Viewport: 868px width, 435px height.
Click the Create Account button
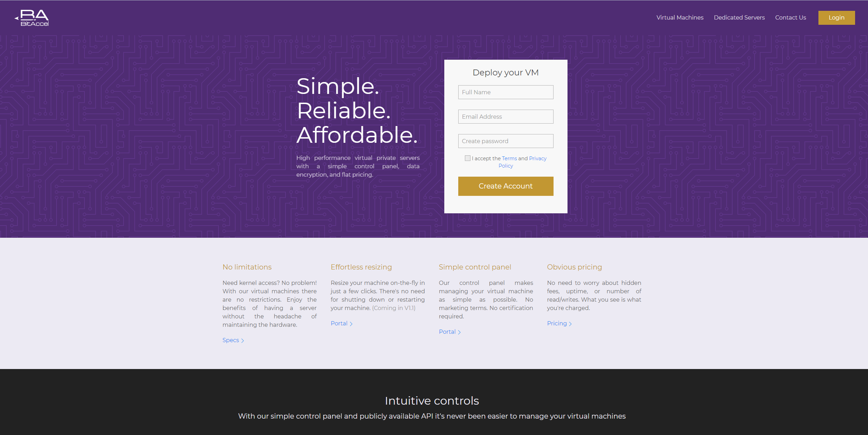(505, 186)
